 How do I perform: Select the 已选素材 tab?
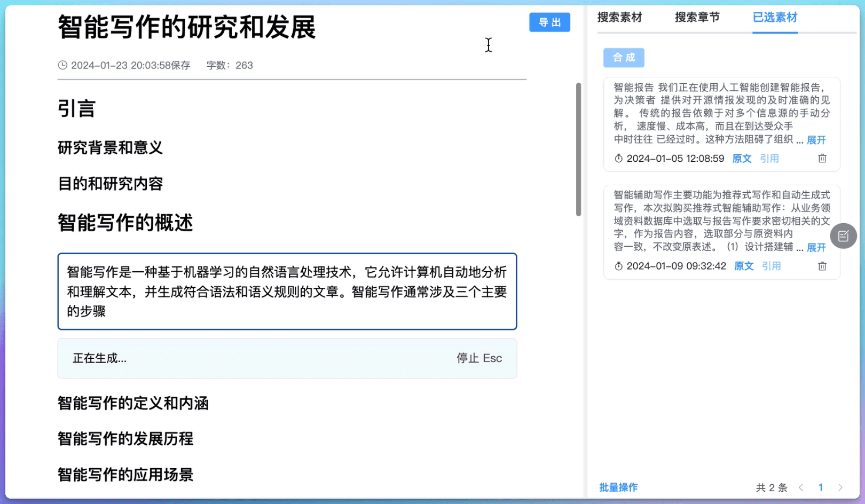(x=775, y=17)
